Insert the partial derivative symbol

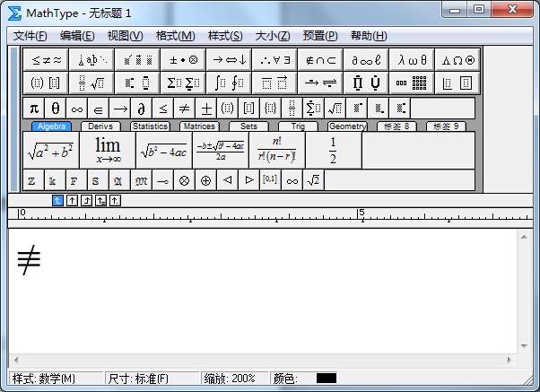click(141, 109)
